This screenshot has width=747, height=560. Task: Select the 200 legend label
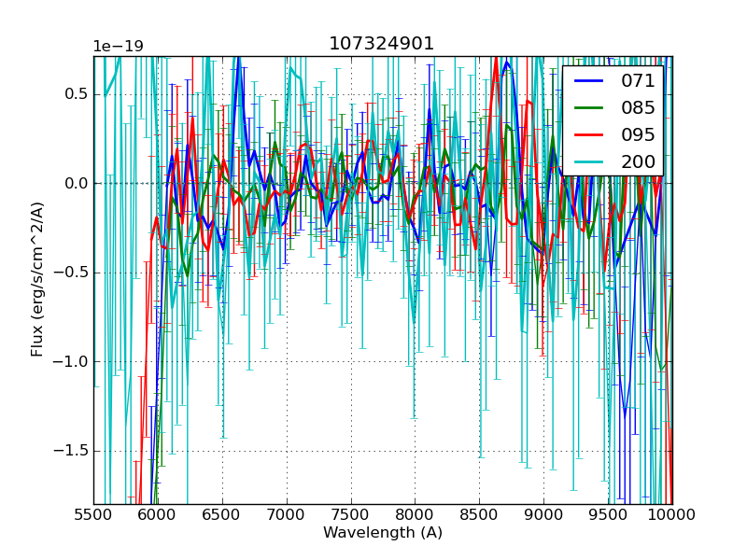point(638,161)
